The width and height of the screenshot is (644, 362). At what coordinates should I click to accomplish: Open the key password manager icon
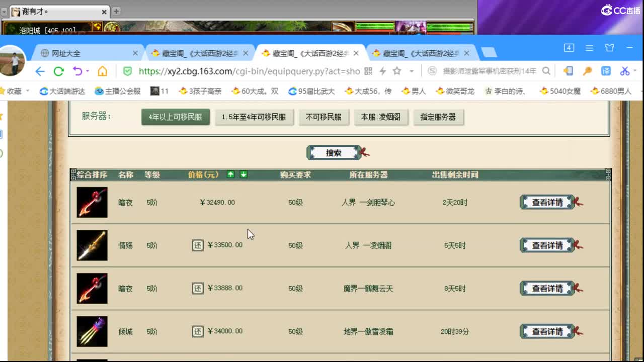[x=587, y=71]
